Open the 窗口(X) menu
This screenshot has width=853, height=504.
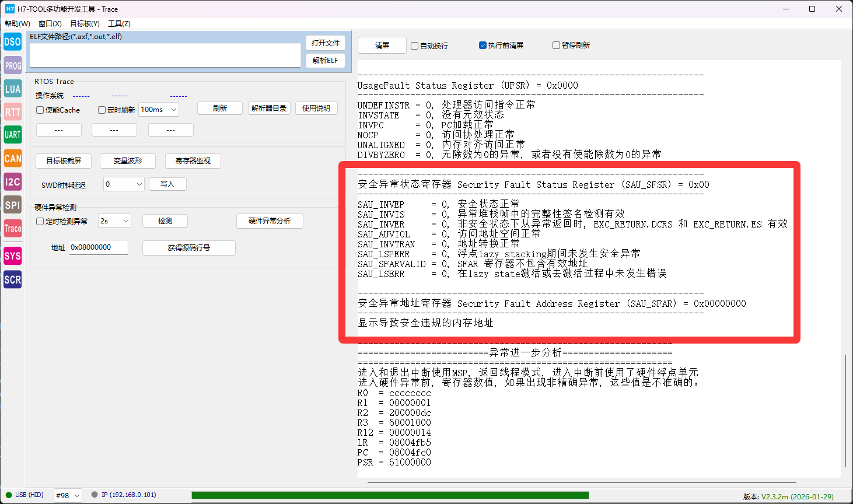(x=50, y=24)
